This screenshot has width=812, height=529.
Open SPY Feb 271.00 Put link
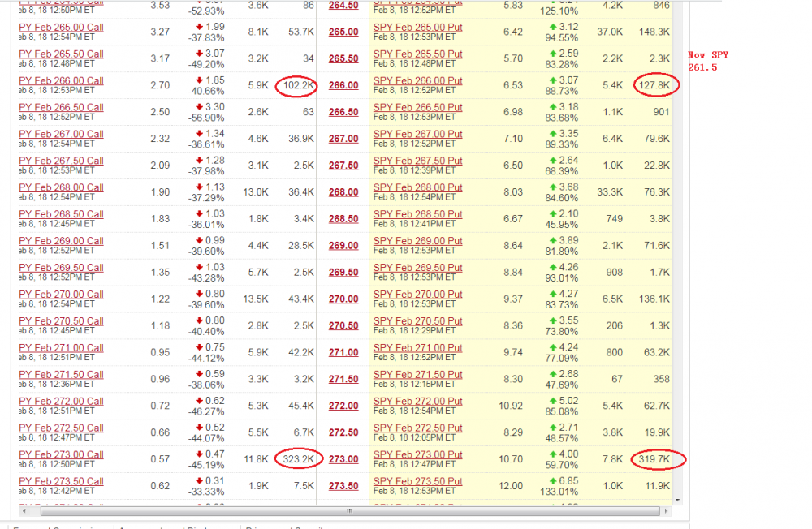(x=418, y=348)
